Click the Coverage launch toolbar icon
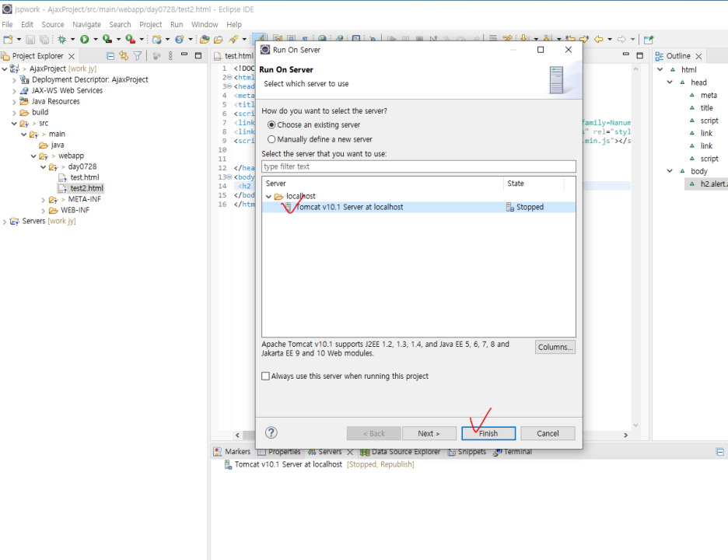 coord(107,40)
